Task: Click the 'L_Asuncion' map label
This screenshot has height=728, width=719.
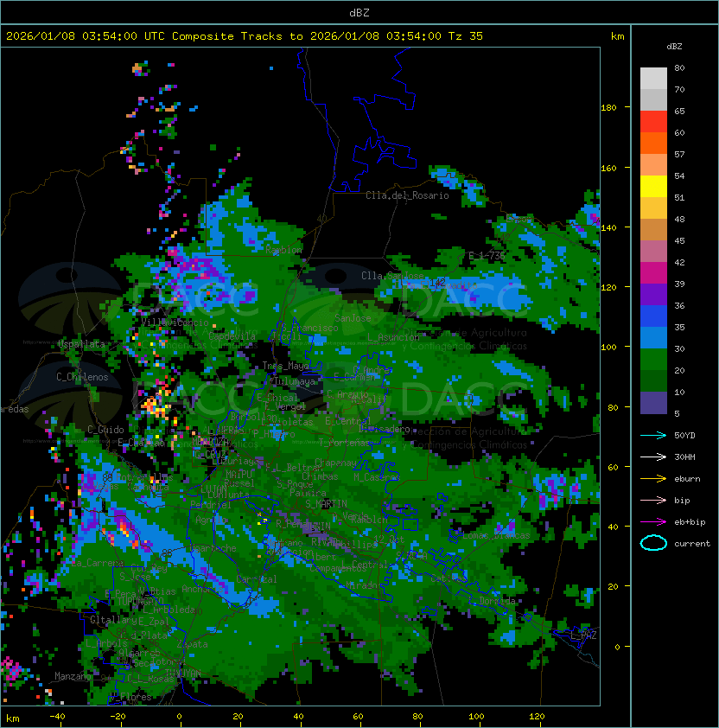Action: pyautogui.click(x=393, y=336)
